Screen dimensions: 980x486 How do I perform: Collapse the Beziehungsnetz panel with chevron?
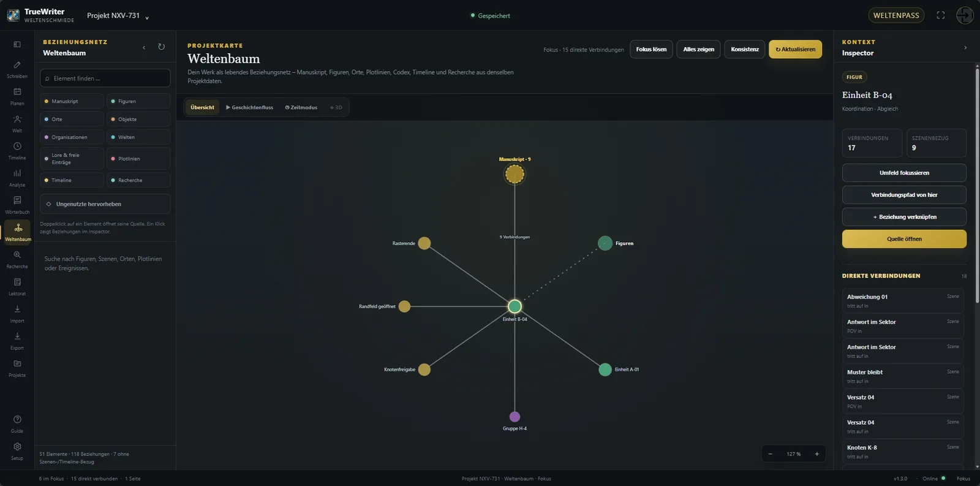pos(144,47)
